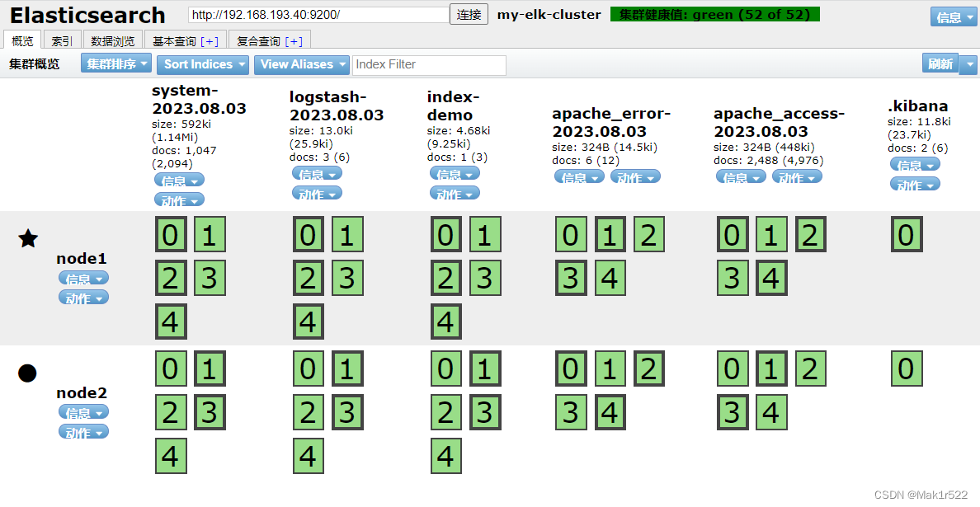Focus the Index Filter input field
This screenshot has height=507, width=980.
point(430,65)
